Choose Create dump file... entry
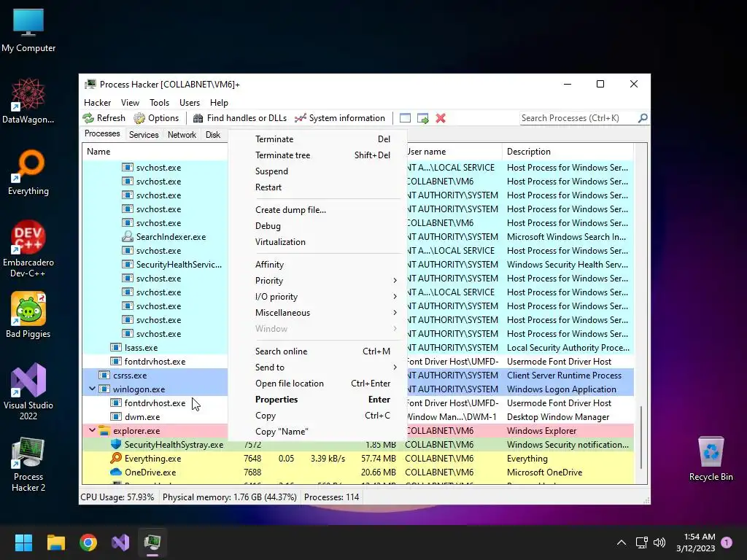 [318, 210]
